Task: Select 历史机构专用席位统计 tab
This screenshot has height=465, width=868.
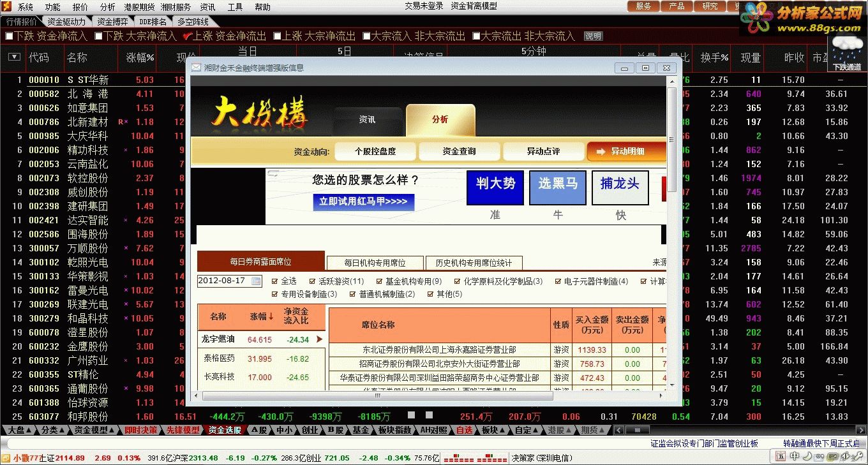Action: pos(474,263)
